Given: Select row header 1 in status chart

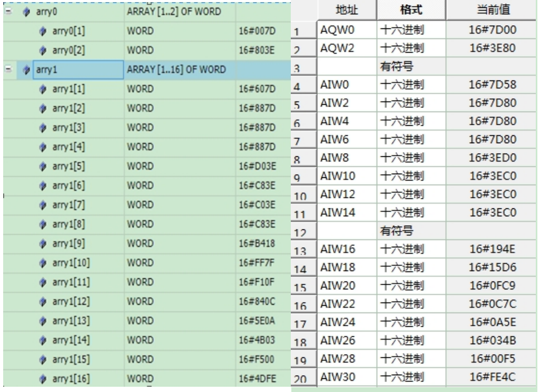Looking at the screenshot, I should (x=304, y=31).
